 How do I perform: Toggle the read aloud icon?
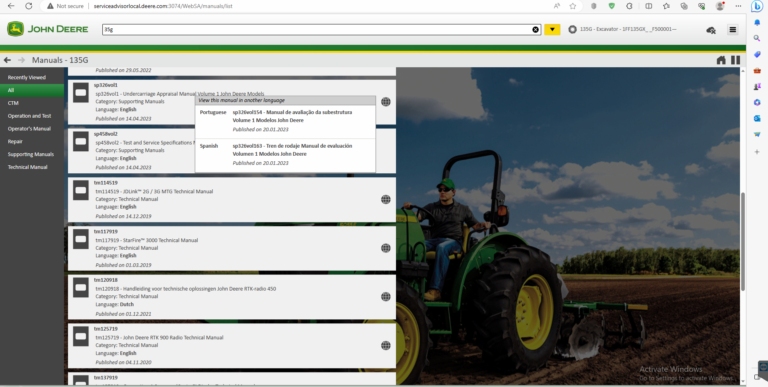coord(557,6)
